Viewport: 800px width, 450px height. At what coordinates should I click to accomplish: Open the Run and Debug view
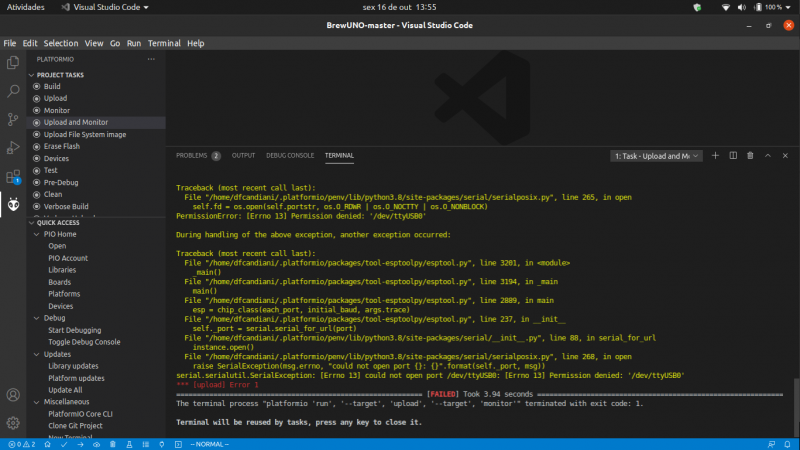tap(13, 147)
